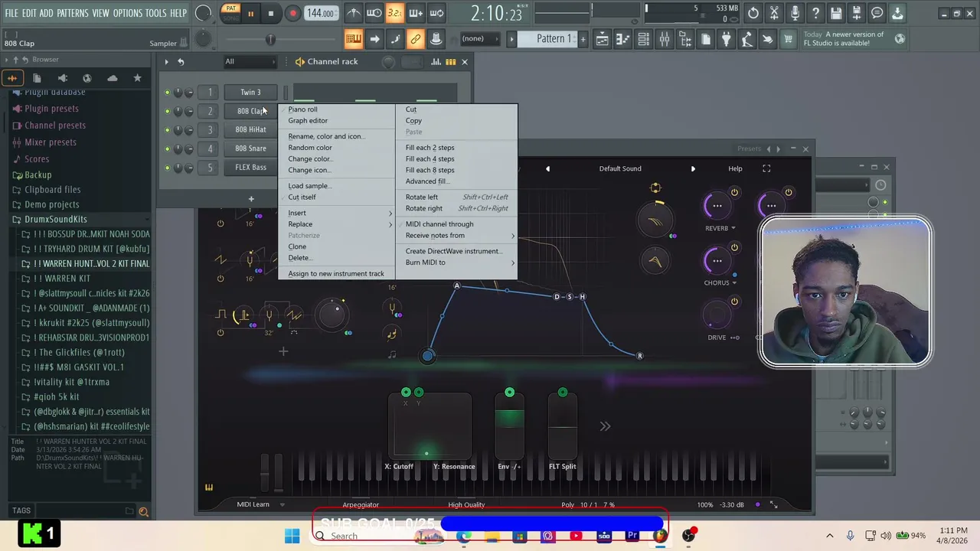The width and height of the screenshot is (980, 551).
Task: Toggle the metronome icon
Action: pyautogui.click(x=354, y=13)
